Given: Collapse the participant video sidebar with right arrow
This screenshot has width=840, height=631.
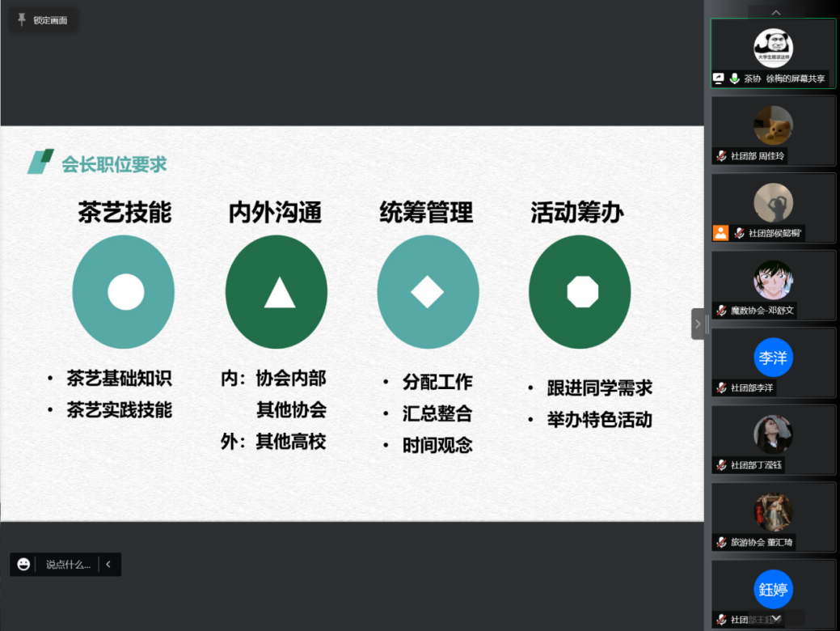Looking at the screenshot, I should pos(698,324).
